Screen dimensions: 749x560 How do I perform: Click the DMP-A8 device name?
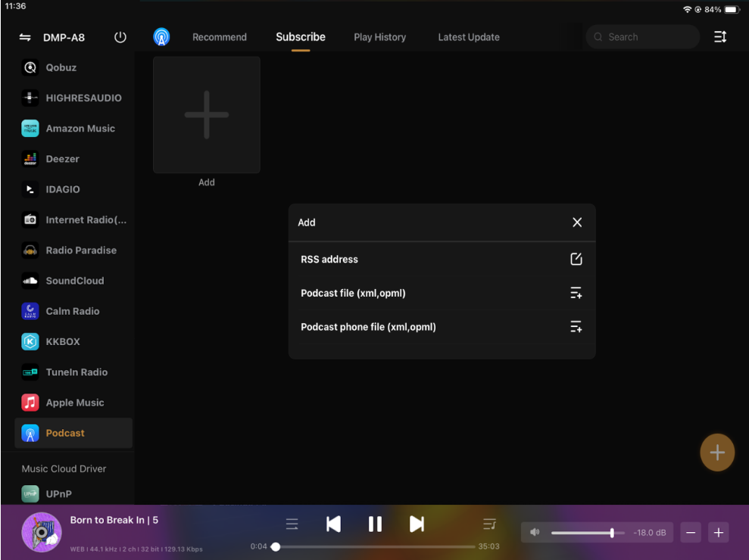tap(64, 38)
